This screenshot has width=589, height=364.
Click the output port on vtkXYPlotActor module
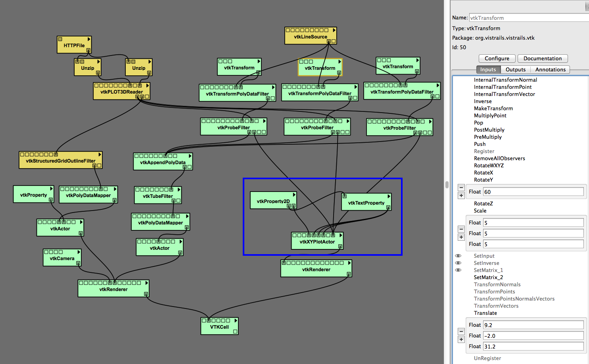click(x=340, y=247)
